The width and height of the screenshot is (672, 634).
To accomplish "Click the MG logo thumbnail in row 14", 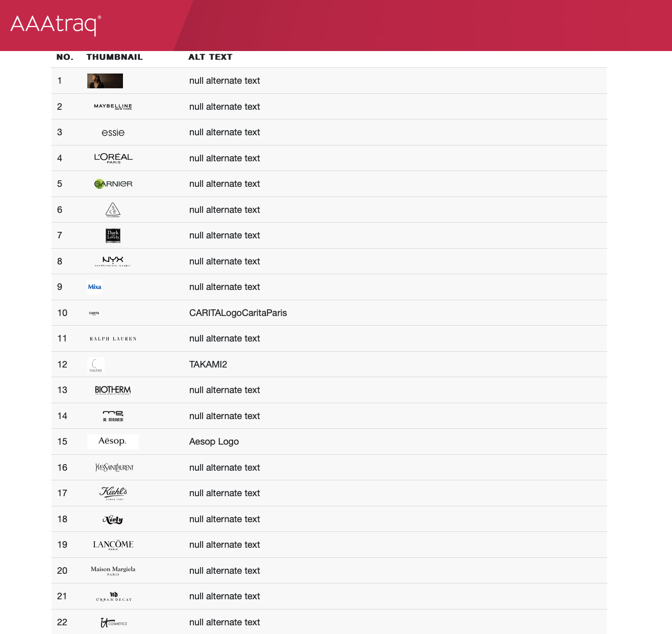I will coord(113,416).
